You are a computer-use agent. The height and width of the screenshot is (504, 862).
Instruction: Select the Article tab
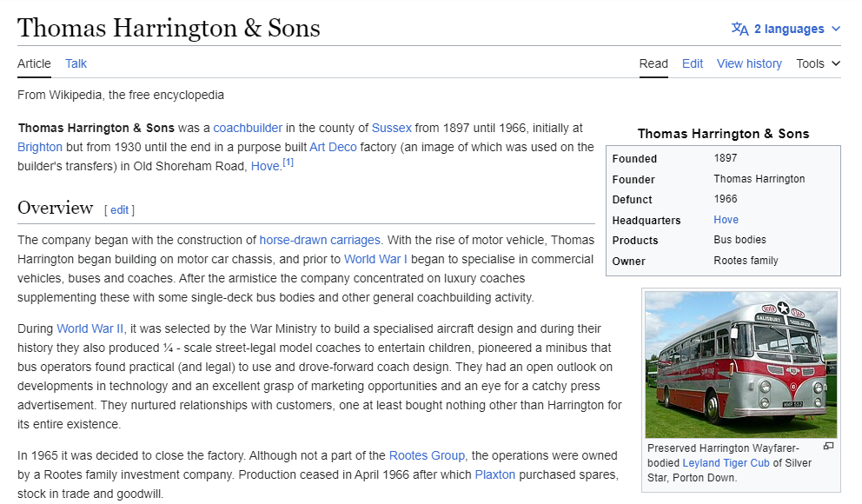[34, 63]
